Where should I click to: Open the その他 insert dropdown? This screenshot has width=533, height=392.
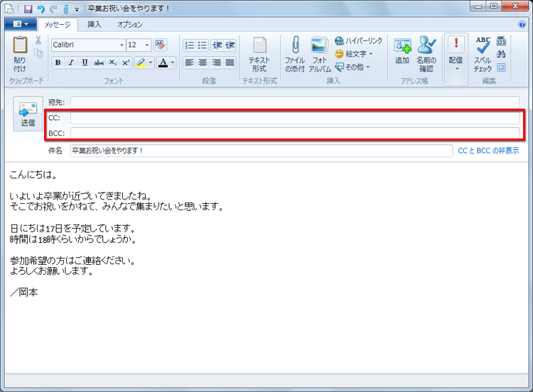point(352,67)
